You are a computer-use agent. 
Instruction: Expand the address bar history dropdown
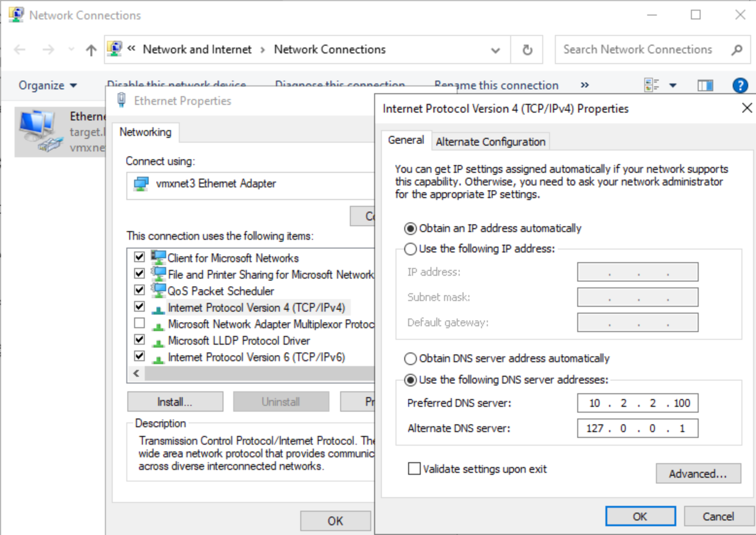pos(495,50)
